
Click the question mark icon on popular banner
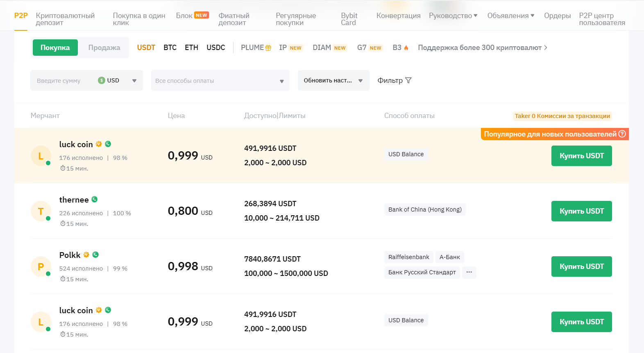coord(622,134)
